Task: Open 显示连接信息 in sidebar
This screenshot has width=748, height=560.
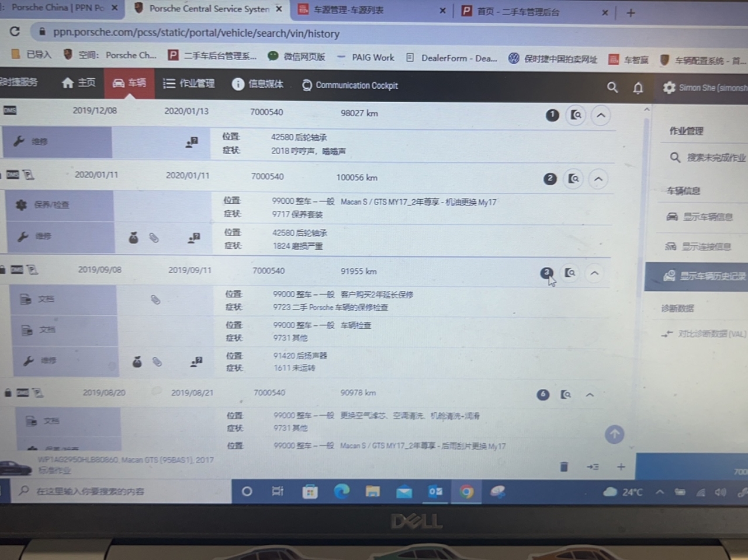Action: (x=698, y=246)
